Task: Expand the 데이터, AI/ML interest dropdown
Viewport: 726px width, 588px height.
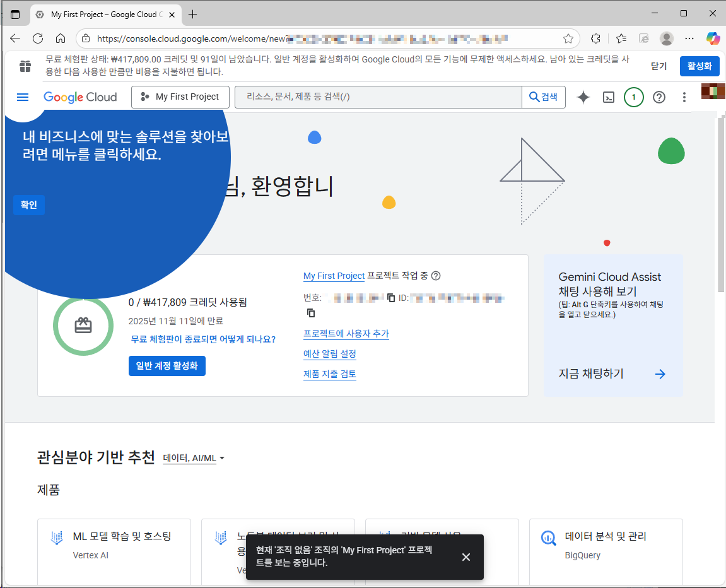Action: [194, 458]
